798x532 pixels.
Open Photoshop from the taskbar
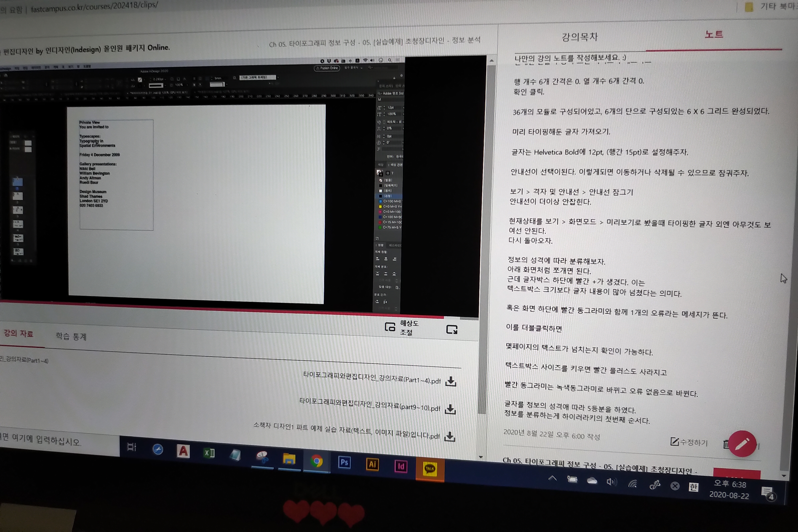[344, 462]
